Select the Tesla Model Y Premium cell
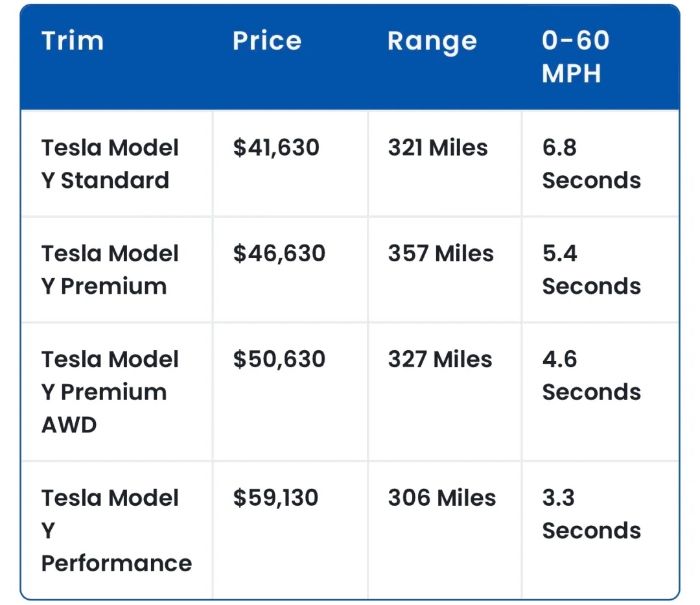 coord(110,269)
